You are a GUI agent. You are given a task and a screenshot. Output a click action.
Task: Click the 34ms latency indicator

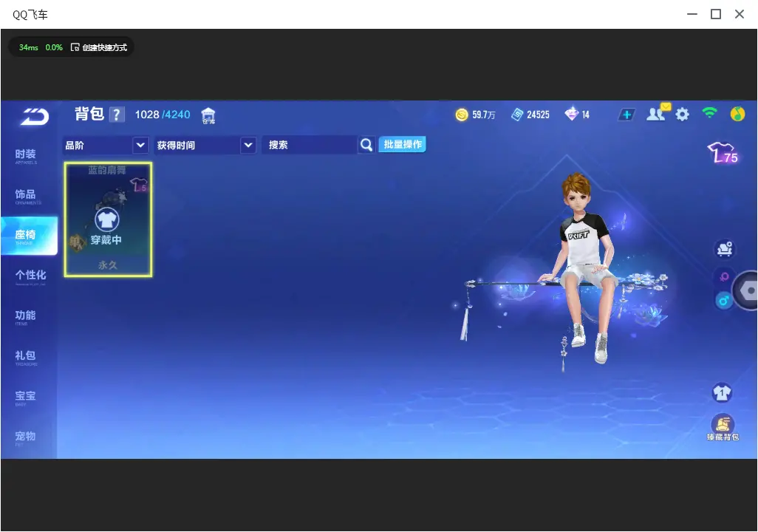coord(29,47)
